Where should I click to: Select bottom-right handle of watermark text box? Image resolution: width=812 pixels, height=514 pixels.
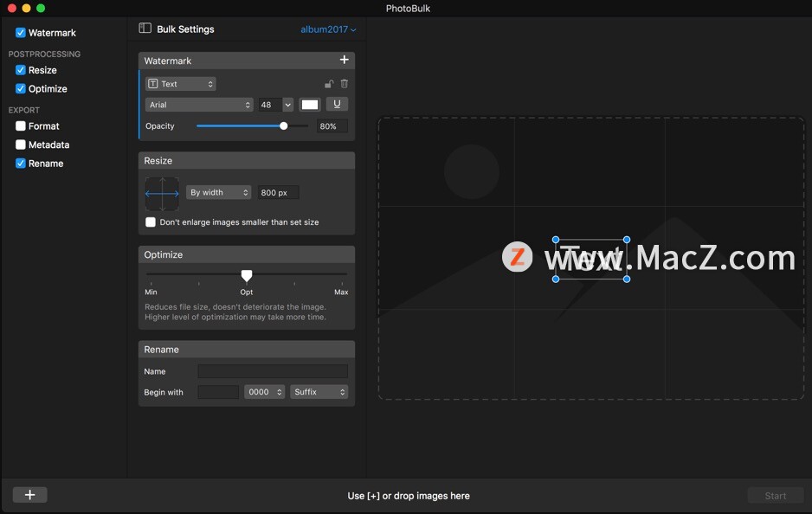coord(627,279)
